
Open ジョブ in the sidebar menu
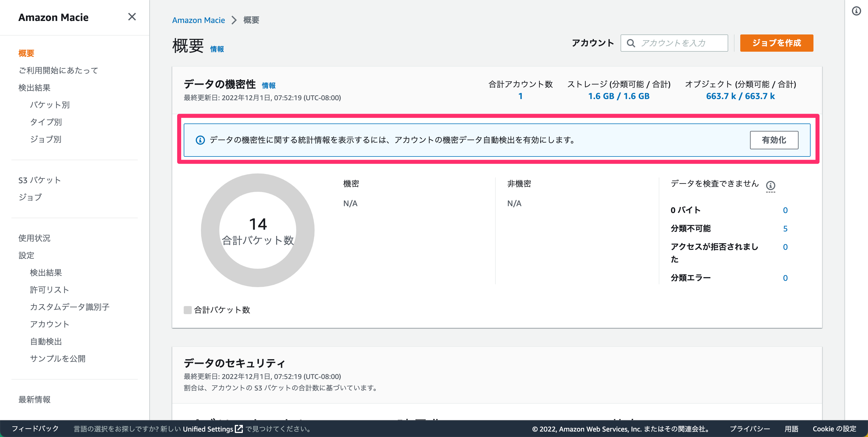click(x=30, y=197)
